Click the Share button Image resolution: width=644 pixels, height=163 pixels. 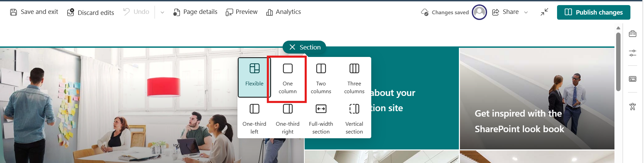coord(505,12)
